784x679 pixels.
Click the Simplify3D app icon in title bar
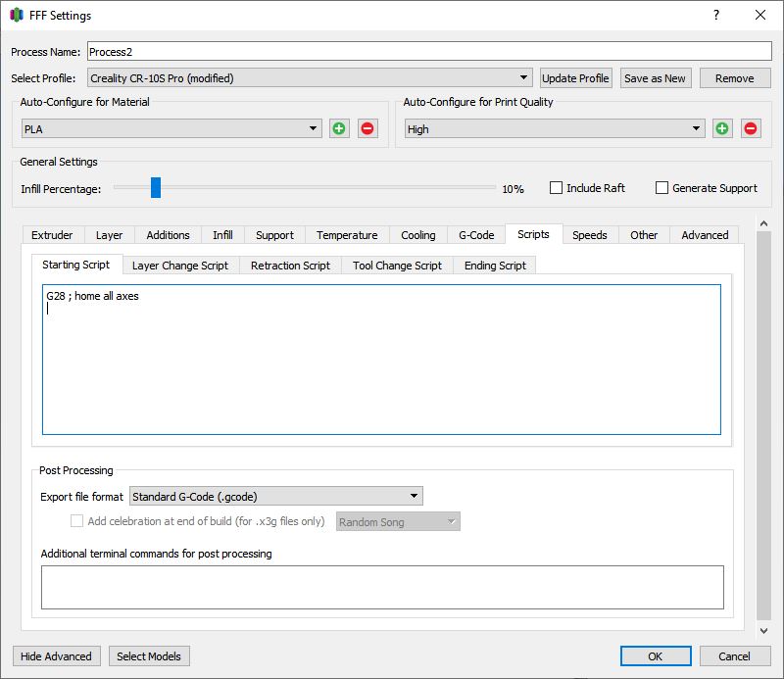[17, 15]
